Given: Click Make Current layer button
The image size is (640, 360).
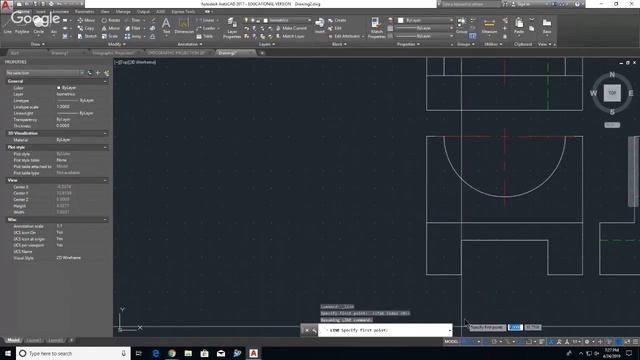Looking at the screenshot, I should pyautogui.click(x=291, y=28).
